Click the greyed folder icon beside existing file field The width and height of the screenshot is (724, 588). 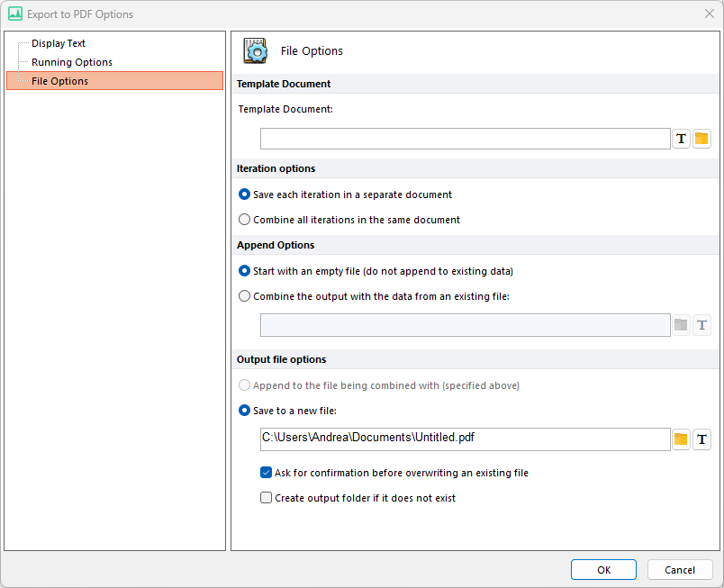(x=681, y=325)
